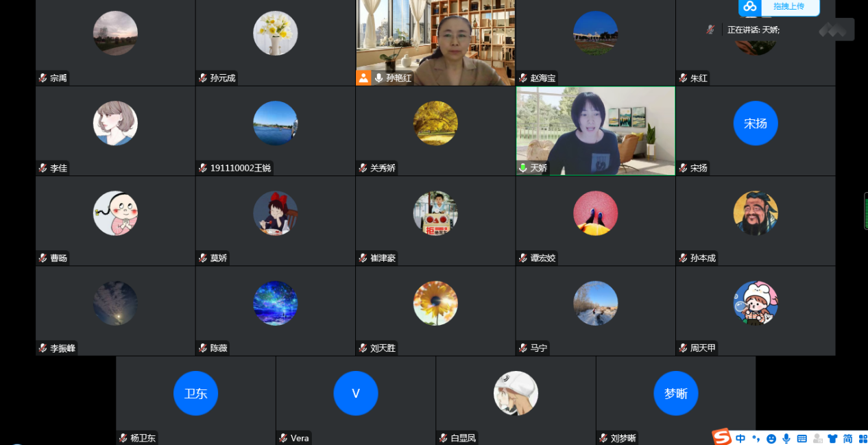Toggle Chinese/English punctuation mode
This screenshot has width=868, height=445.
point(756,439)
